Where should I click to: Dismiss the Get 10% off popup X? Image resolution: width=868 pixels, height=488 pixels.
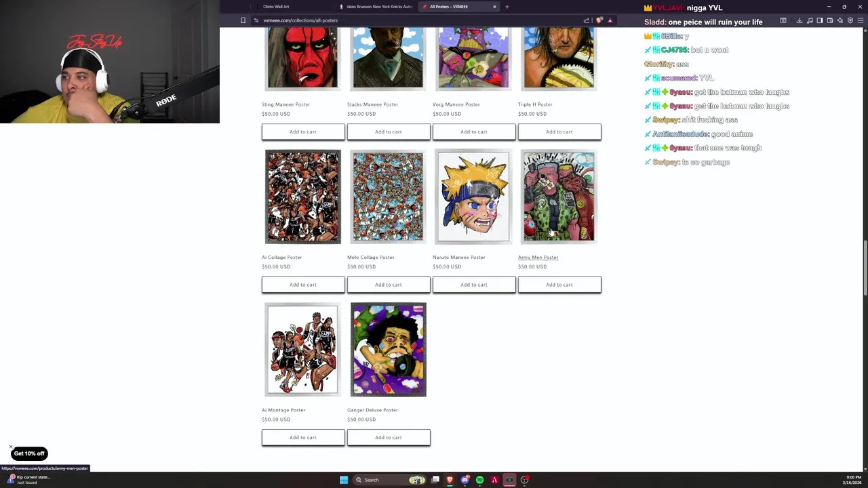pos(11,448)
